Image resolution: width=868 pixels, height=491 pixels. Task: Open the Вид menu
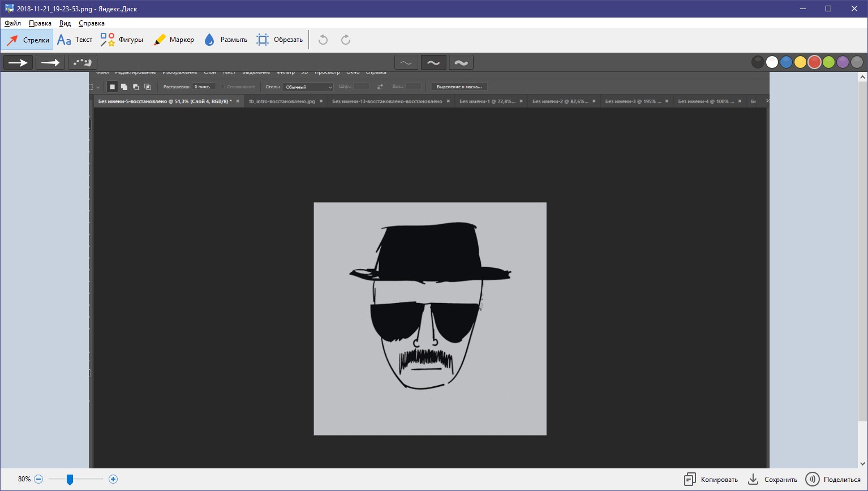pos(65,23)
